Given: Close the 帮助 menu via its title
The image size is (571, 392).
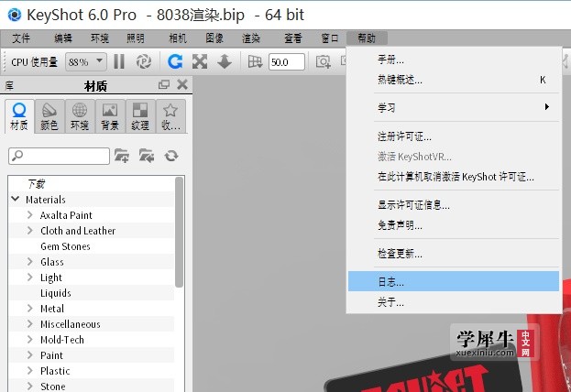Looking at the screenshot, I should click(x=367, y=38).
